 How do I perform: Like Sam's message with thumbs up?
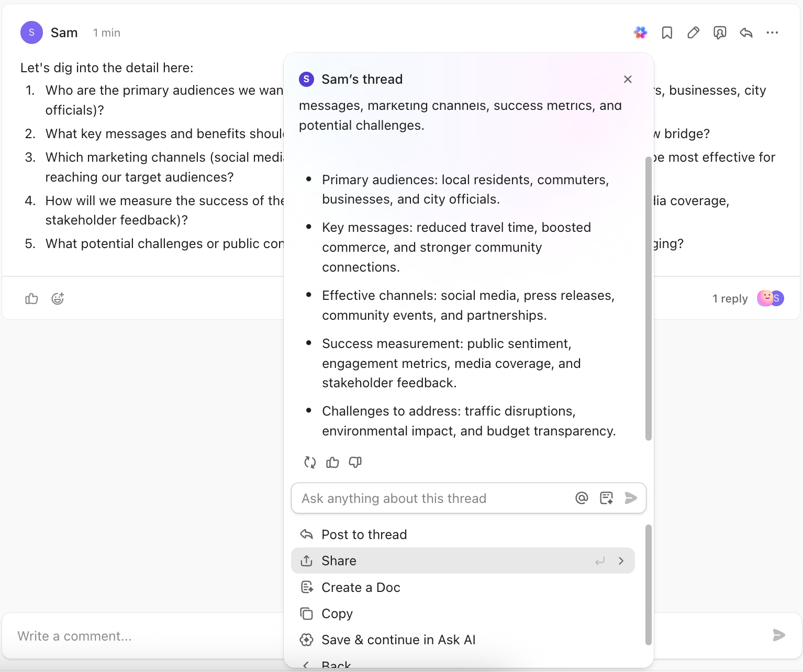31,298
